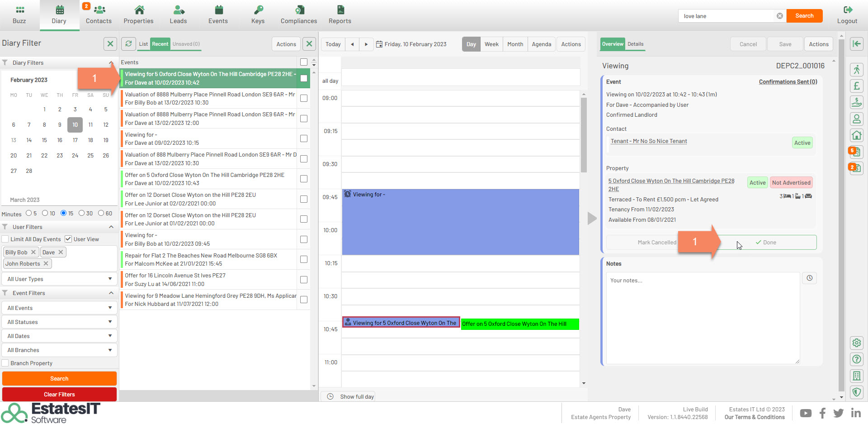
Task: Open the YouTube icon in the footer
Action: click(806, 413)
